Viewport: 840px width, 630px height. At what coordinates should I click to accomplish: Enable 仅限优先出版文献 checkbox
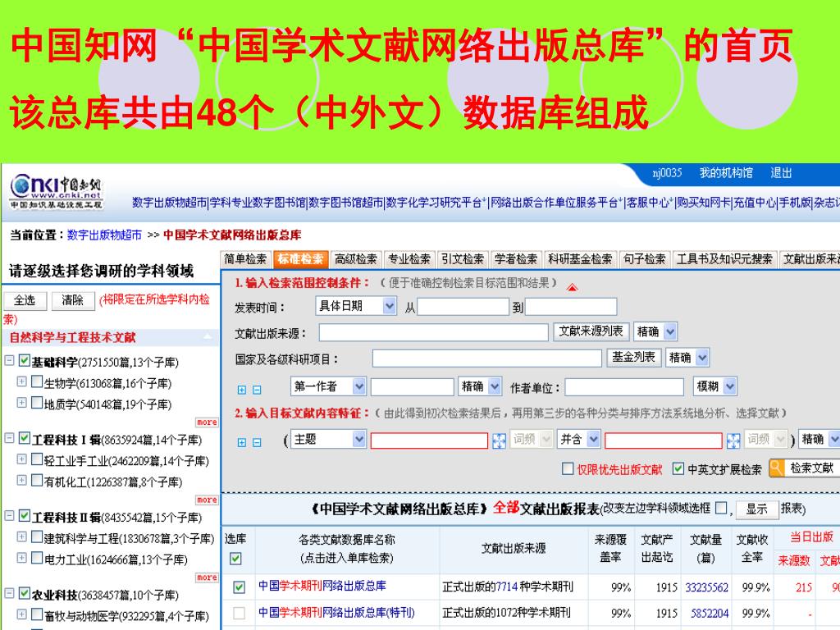point(568,468)
